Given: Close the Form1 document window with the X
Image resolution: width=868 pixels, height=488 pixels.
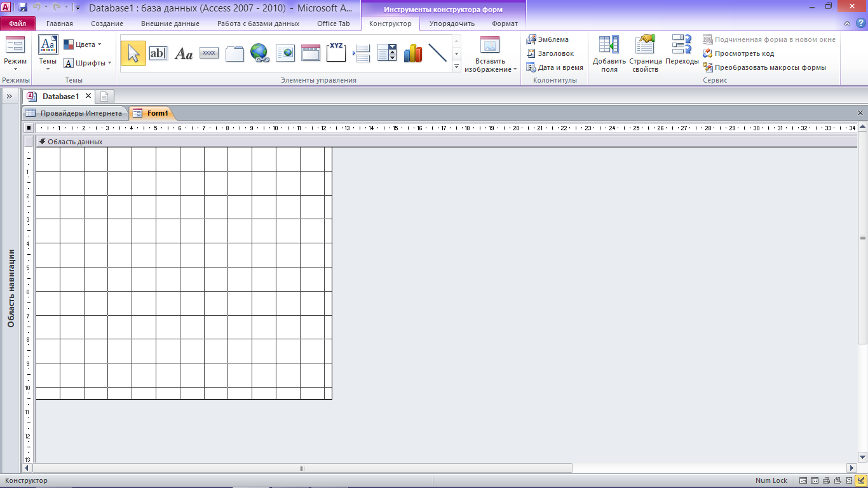Looking at the screenshot, I should coord(860,113).
